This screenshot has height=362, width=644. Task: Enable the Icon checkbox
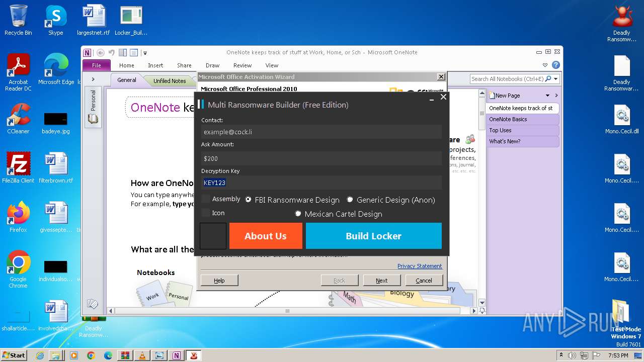pos(206,213)
